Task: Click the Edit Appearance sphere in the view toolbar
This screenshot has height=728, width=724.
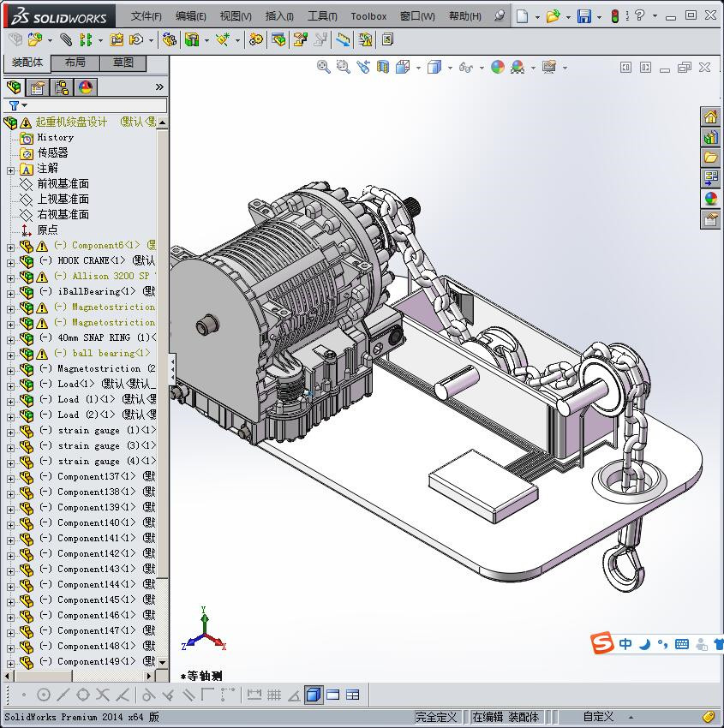Action: coord(498,68)
